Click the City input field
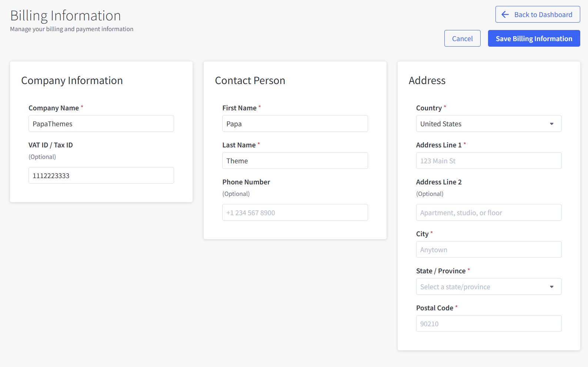The height and width of the screenshot is (367, 588). 489,250
